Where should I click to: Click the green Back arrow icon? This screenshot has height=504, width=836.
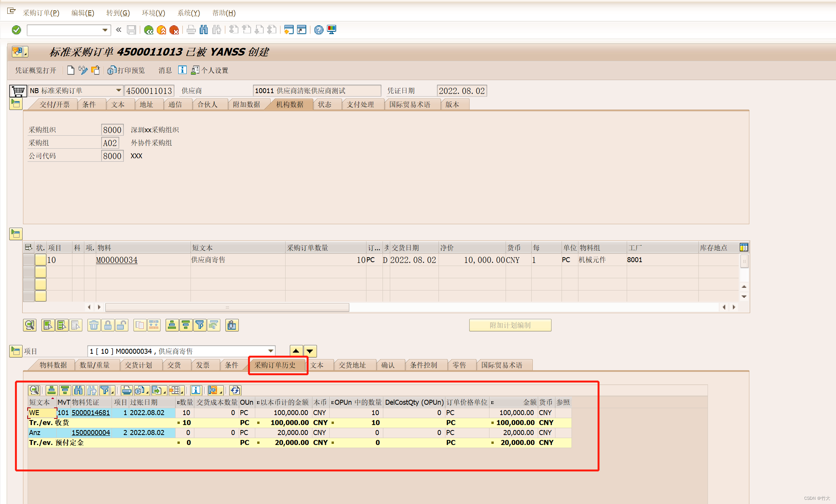pyautogui.click(x=148, y=30)
